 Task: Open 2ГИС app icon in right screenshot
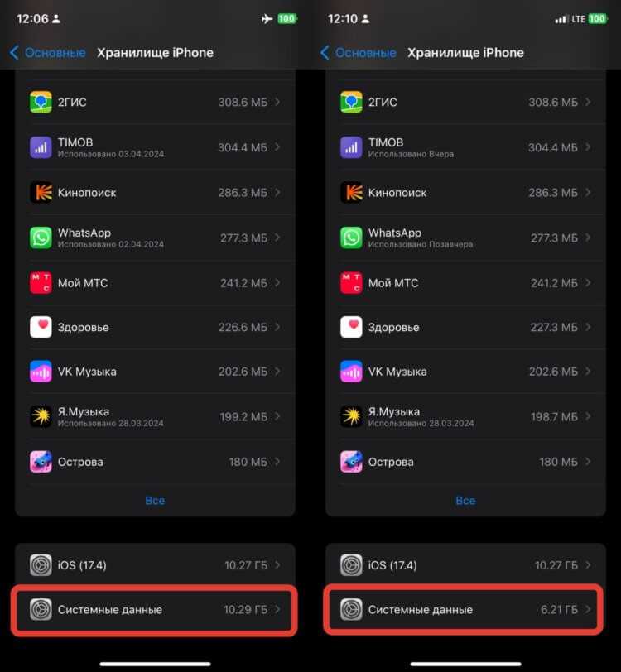[x=351, y=102]
